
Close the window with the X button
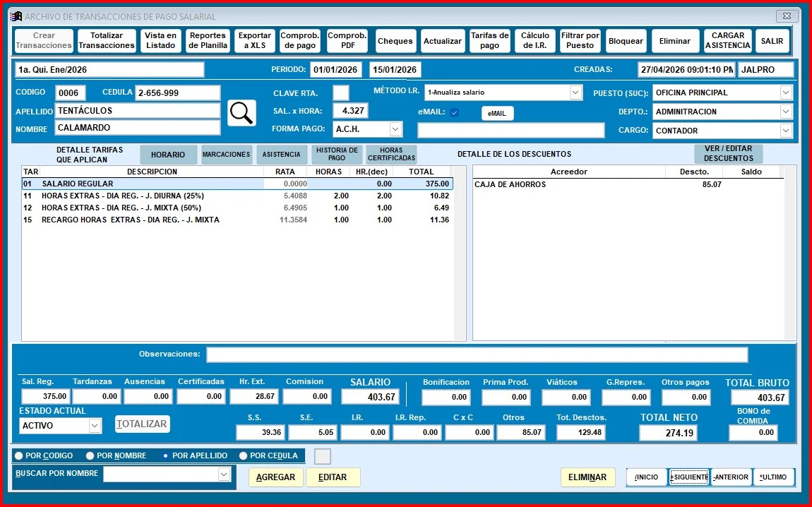click(x=787, y=16)
